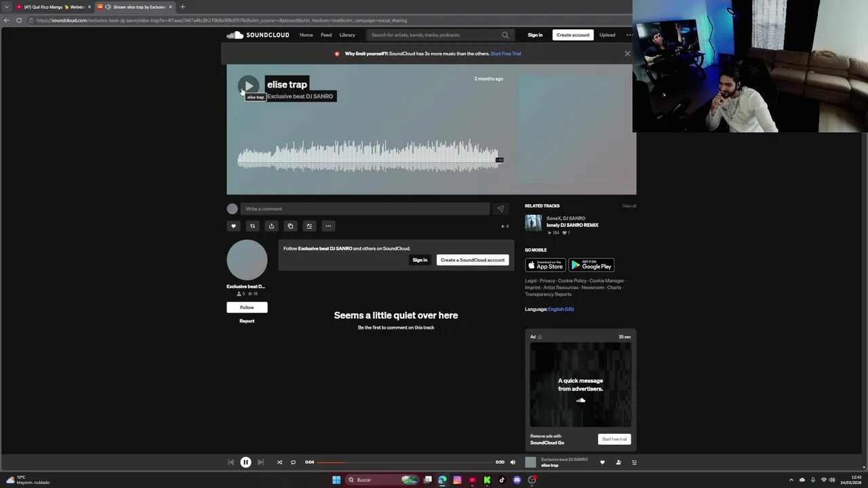Click the search magnifier icon in SoundCloud header
This screenshot has height=488, width=868.
click(505, 35)
